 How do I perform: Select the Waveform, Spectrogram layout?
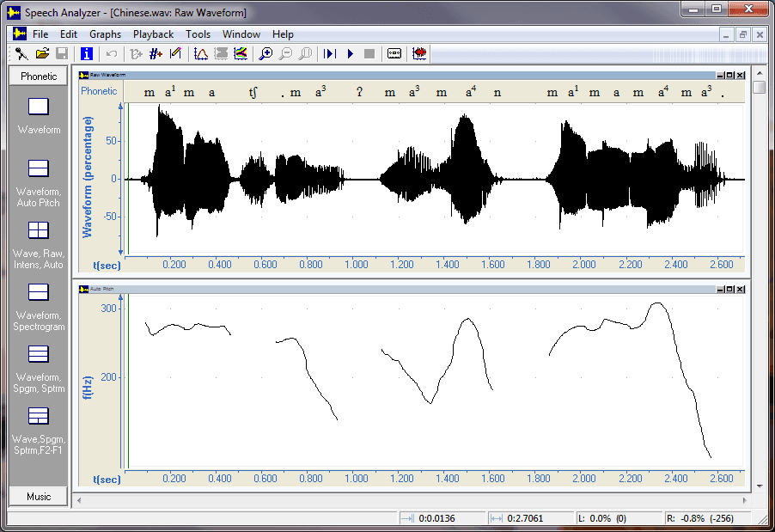tap(38, 301)
